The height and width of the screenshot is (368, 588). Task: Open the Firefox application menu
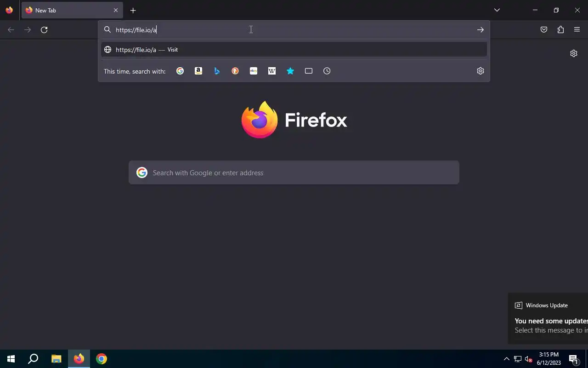click(x=577, y=30)
